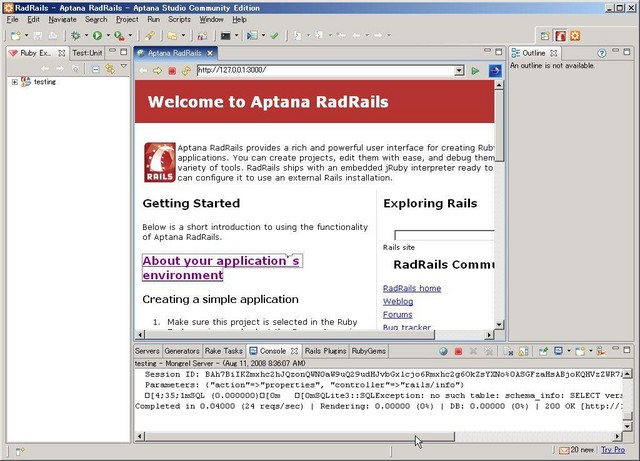Click the globe browser icon in Console toolbar
640x461 pixels.
coord(443,351)
